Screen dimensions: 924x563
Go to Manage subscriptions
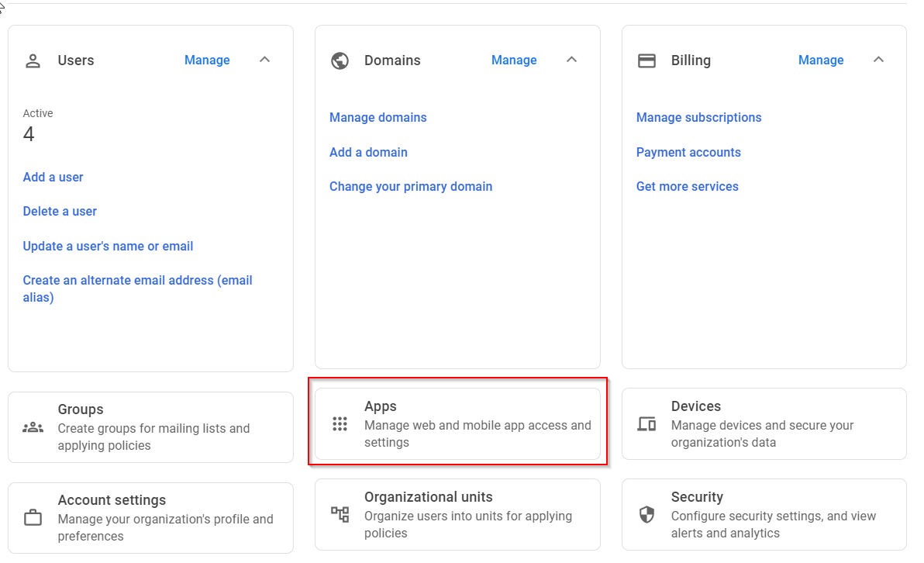click(698, 117)
